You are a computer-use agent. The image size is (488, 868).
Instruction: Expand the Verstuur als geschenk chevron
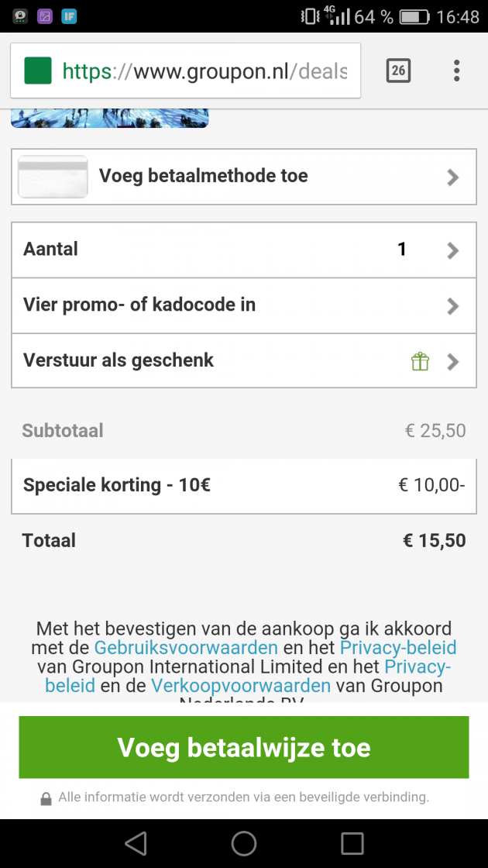[x=453, y=361]
